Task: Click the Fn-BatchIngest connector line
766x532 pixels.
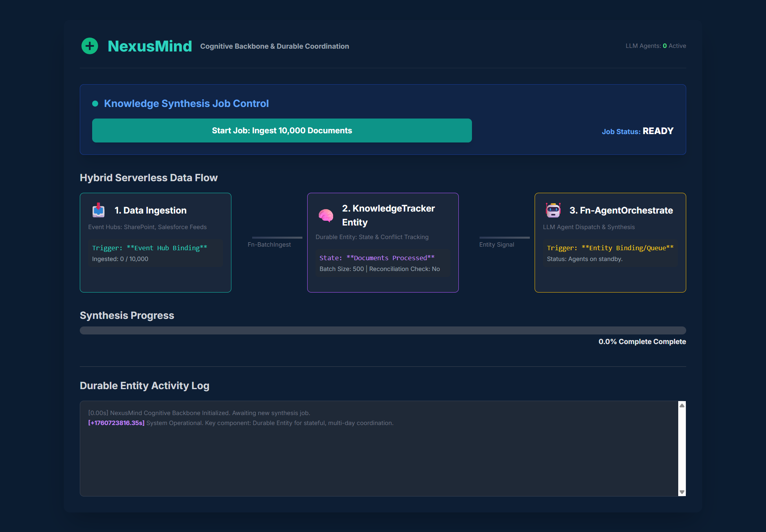Action: click(277, 237)
